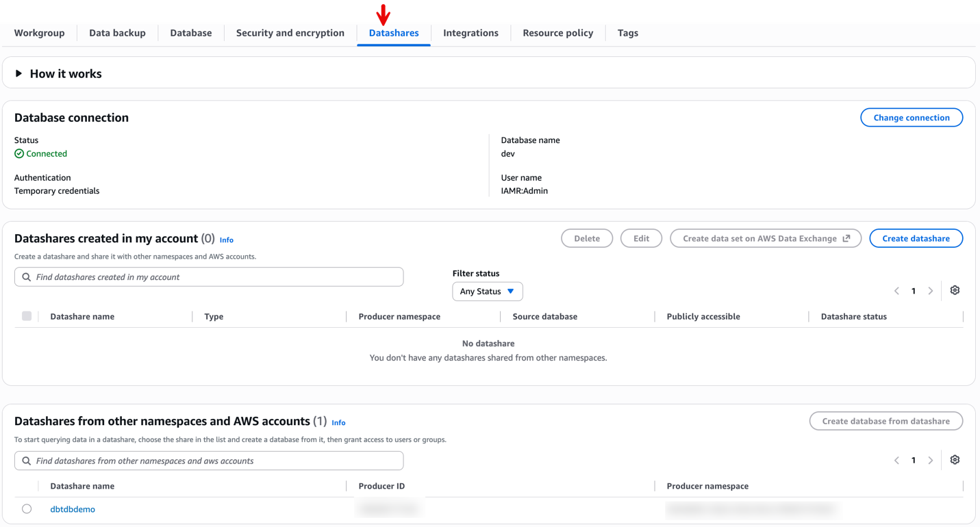This screenshot has width=980, height=527.
Task: Switch to the Data backup tab
Action: pos(117,33)
